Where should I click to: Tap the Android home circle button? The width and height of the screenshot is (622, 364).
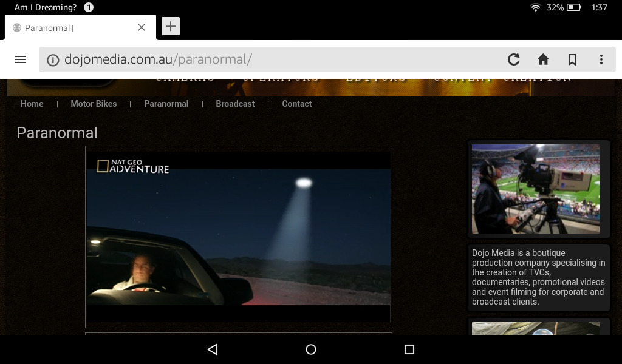[311, 349]
